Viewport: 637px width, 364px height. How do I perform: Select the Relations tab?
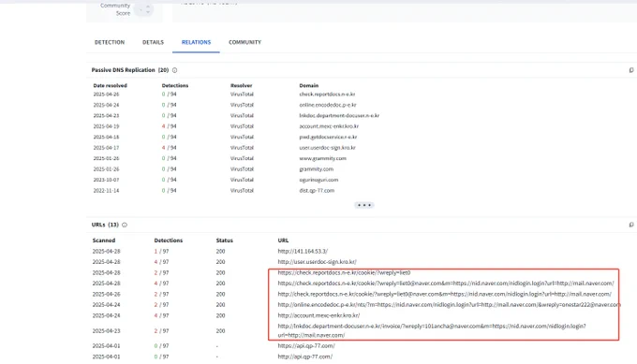[196, 42]
